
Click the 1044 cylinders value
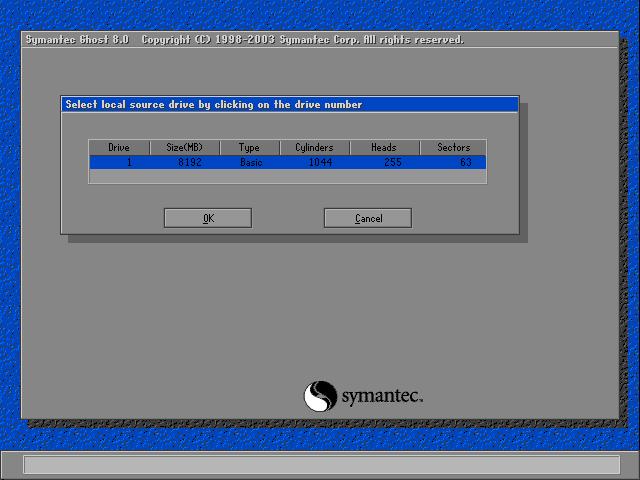coord(320,162)
